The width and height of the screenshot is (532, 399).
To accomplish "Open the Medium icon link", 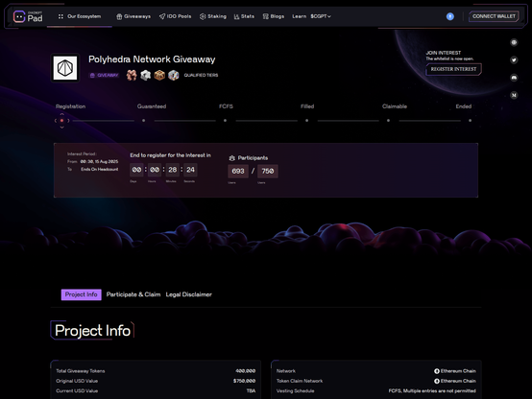I will (514, 95).
